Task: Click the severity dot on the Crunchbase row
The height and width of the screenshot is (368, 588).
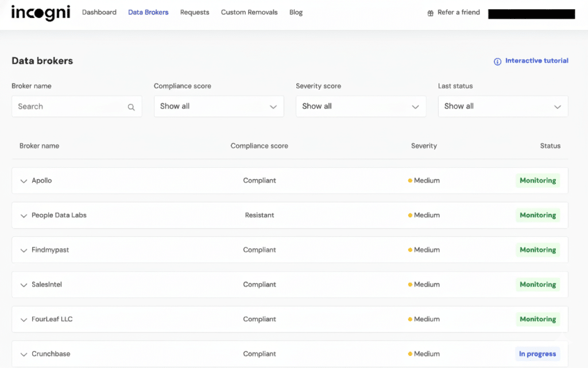Action: click(409, 354)
